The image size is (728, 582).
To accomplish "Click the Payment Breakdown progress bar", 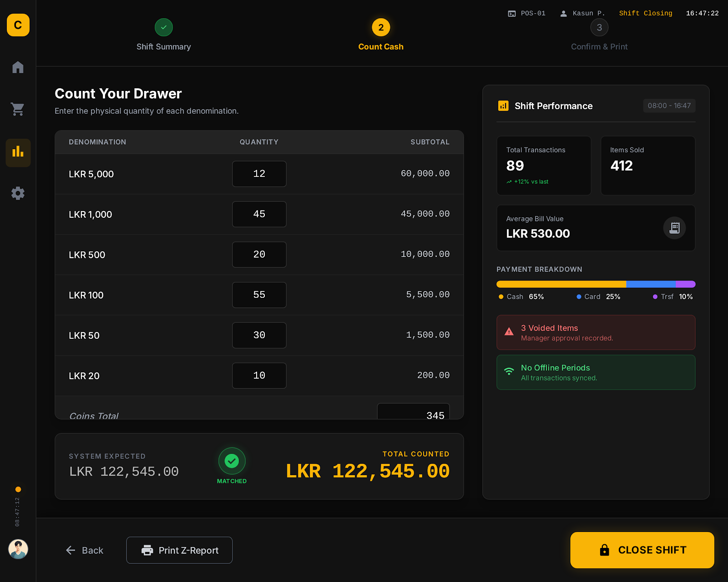I will (596, 284).
